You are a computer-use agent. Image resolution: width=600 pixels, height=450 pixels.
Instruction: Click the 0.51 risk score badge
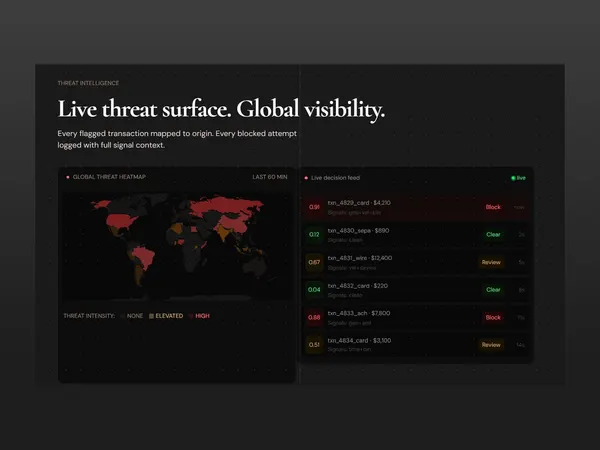314,345
